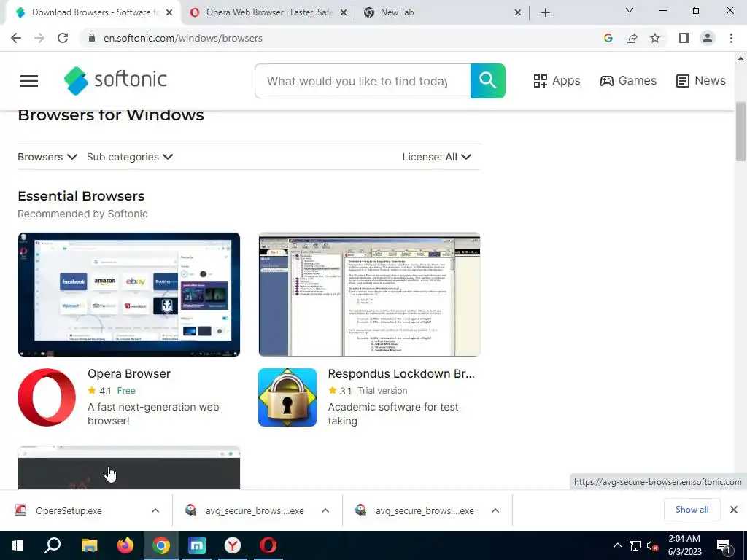Open the Opera Browser screenshot thumbnail
The height and width of the screenshot is (560, 747).
pyautogui.click(x=129, y=295)
